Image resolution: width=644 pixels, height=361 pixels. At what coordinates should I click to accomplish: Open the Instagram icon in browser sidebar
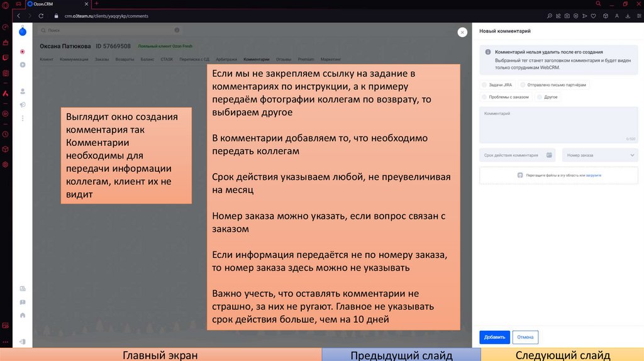(6, 73)
